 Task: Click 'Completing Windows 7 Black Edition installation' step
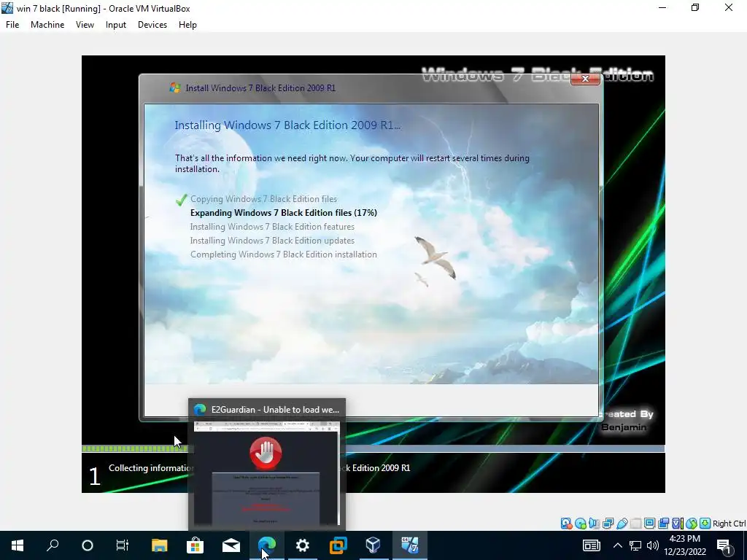tap(284, 254)
